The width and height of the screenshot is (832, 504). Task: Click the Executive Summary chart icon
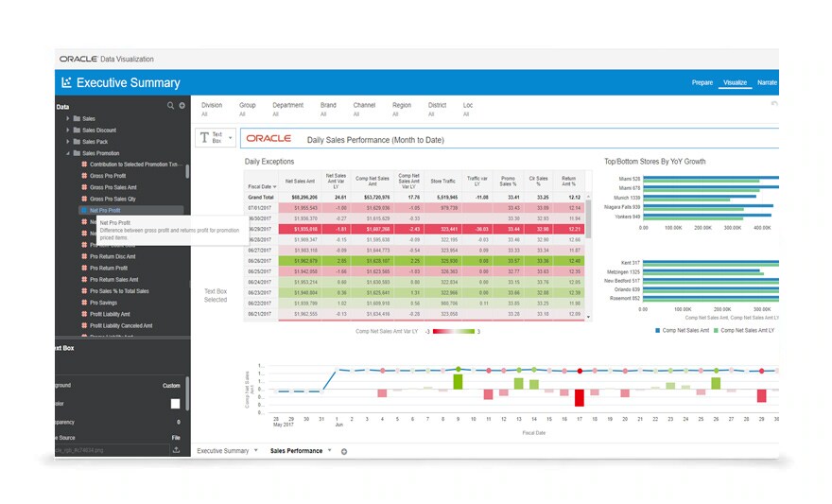pos(66,82)
